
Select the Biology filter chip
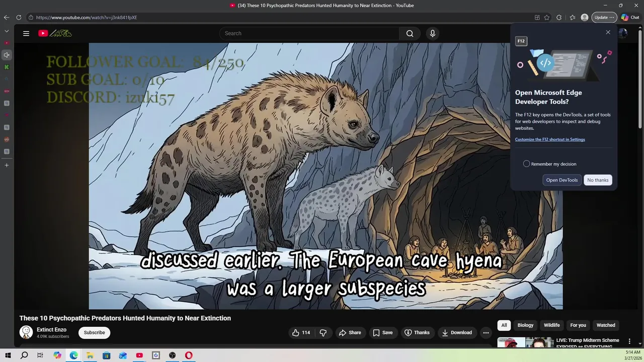click(525, 325)
